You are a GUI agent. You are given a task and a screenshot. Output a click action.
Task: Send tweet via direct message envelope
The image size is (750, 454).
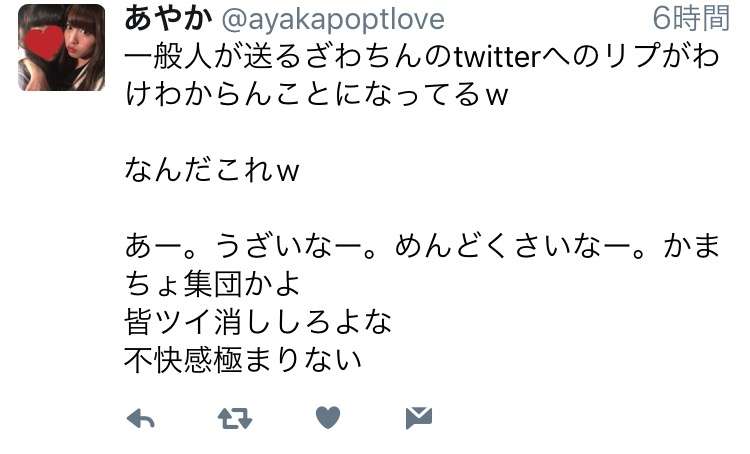pos(419,418)
